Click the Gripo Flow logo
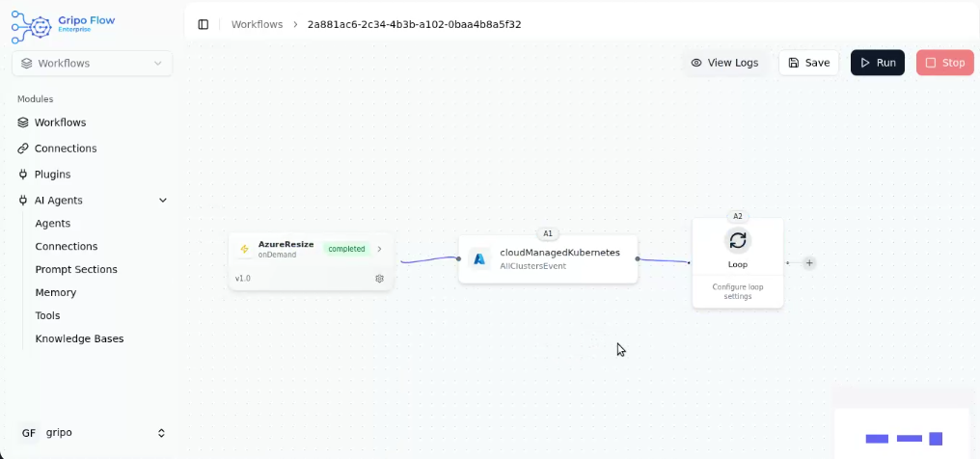980x459 pixels. [64, 25]
